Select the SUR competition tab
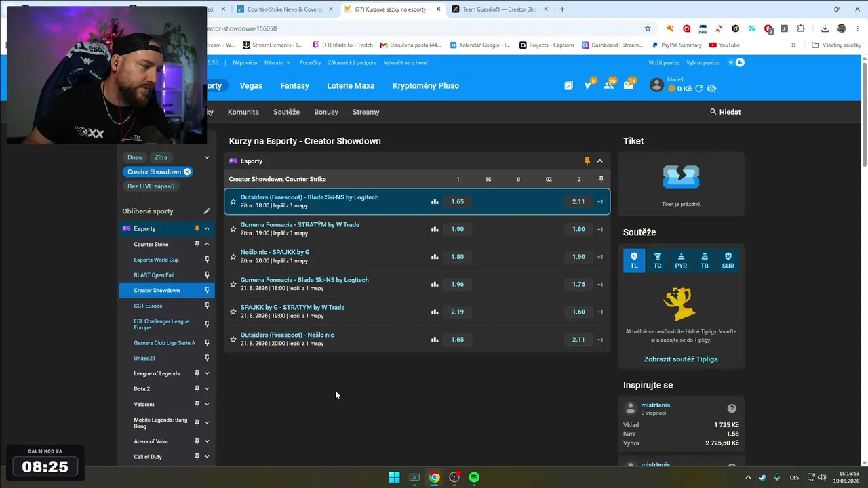This screenshot has width=868, height=488. pyautogui.click(x=728, y=260)
